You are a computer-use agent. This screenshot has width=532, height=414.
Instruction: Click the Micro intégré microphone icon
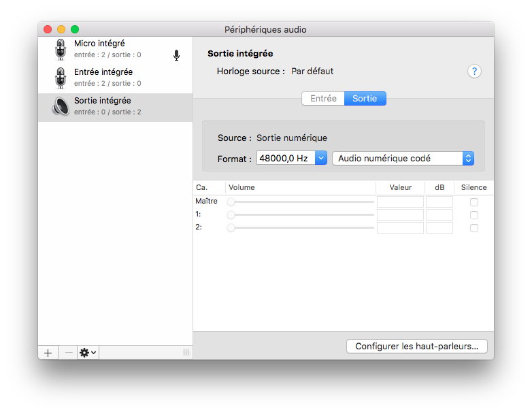61,50
